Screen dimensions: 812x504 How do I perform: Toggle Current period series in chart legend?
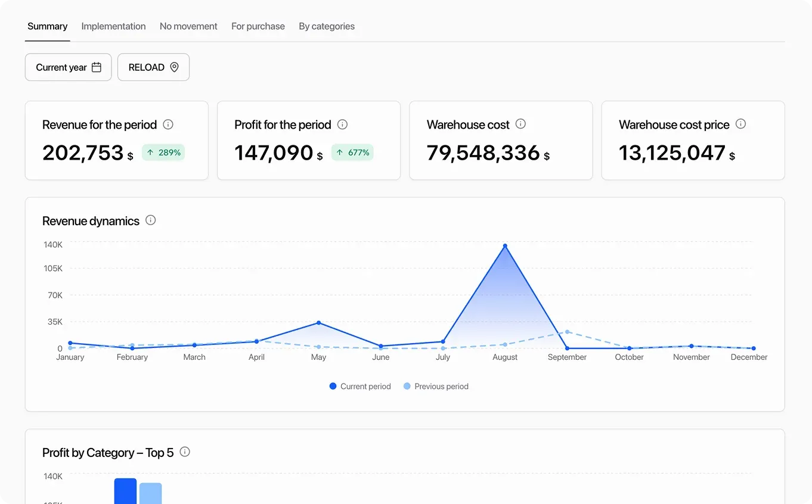point(360,386)
